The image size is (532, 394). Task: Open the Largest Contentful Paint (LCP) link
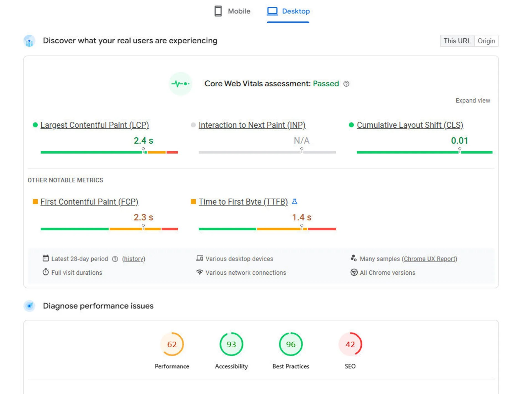click(94, 125)
